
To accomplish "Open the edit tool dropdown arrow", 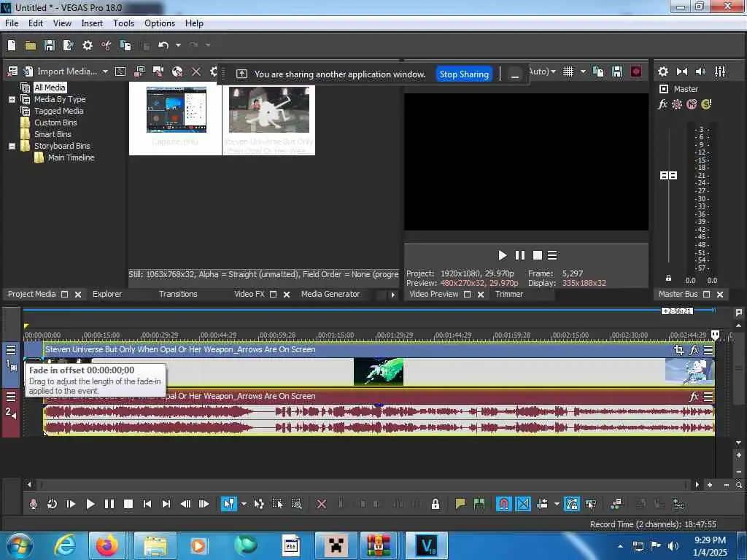I will click(244, 504).
